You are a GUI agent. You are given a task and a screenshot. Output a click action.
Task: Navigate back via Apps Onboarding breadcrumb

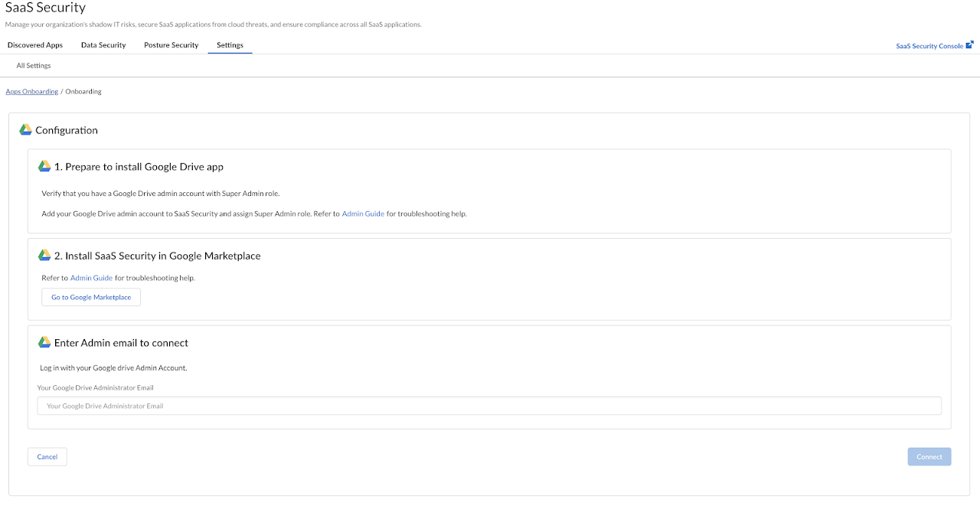pyautogui.click(x=32, y=91)
